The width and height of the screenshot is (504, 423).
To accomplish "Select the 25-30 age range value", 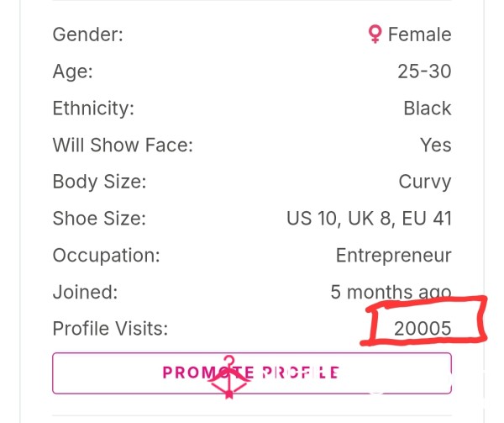I will pos(424,71).
